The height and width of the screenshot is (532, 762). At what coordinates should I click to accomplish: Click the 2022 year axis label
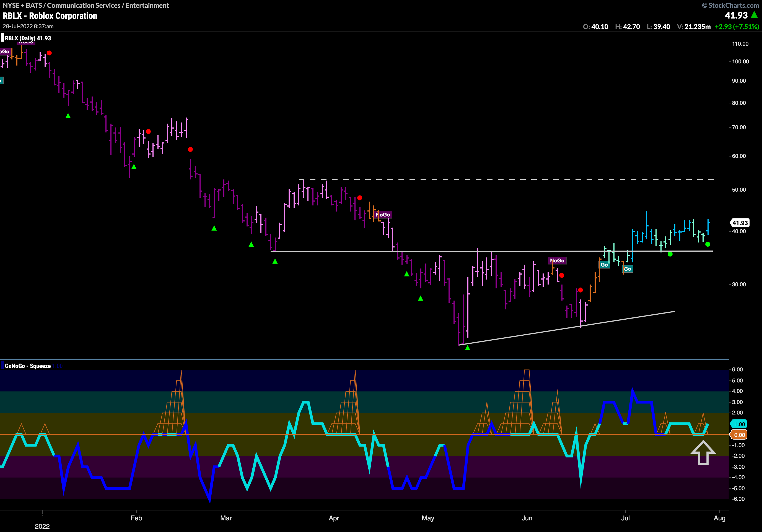pyautogui.click(x=42, y=526)
